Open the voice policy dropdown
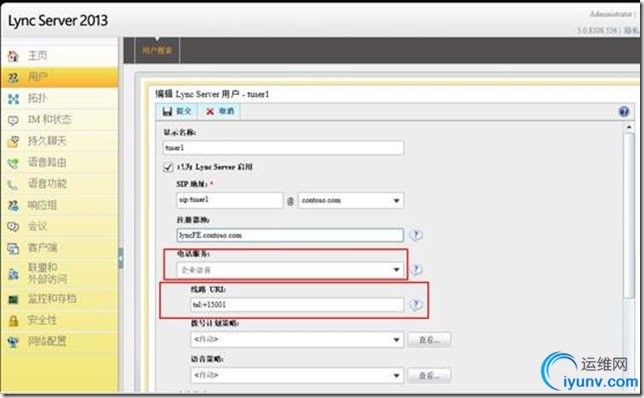 (297, 375)
